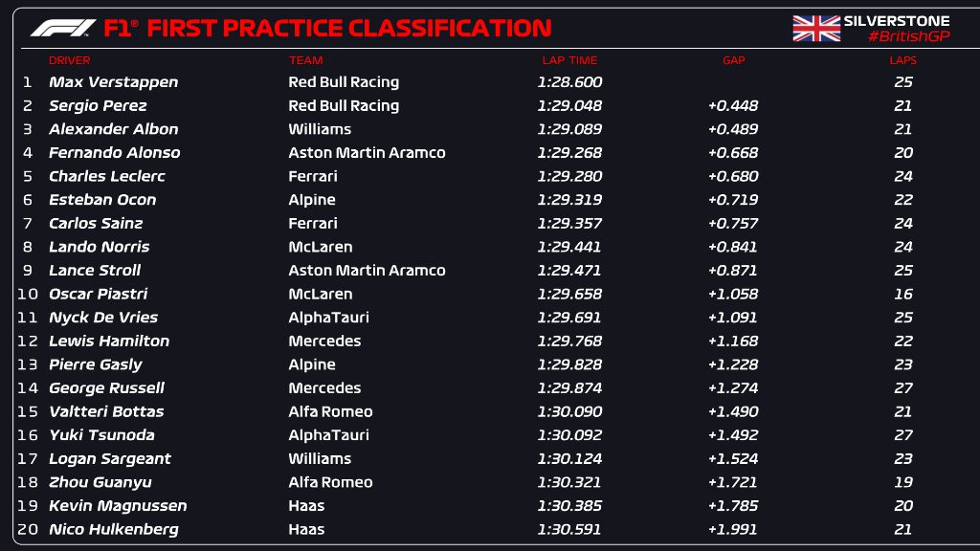Click the LAP TIME column header
The width and height of the screenshot is (980, 551).
click(568, 60)
